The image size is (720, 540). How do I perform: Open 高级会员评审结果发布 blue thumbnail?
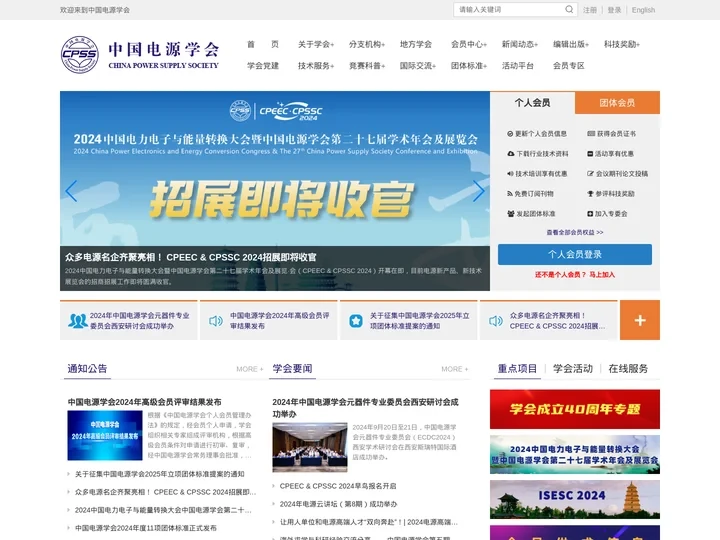click(x=105, y=435)
